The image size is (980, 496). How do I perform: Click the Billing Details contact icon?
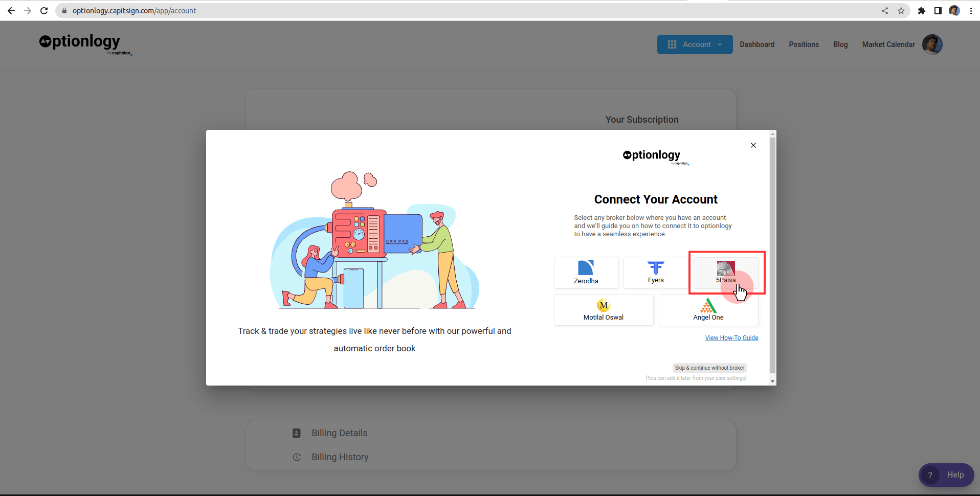(x=297, y=433)
